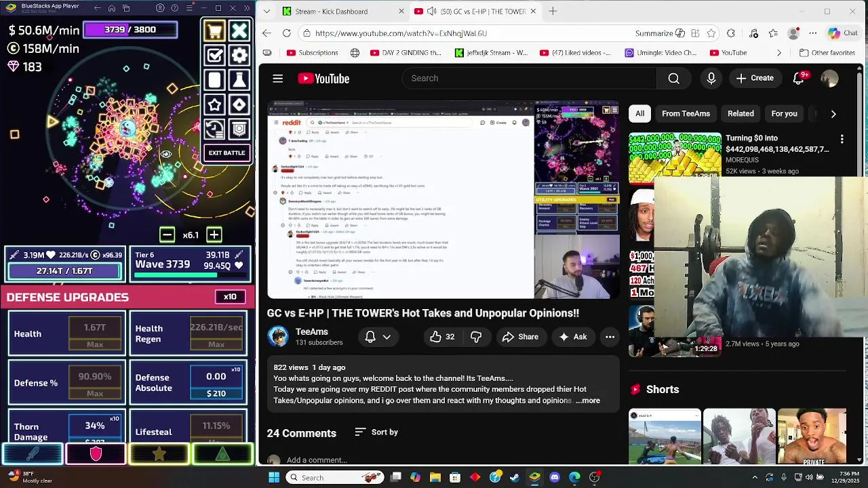The width and height of the screenshot is (868, 488).
Task: Search with voice microphone on YouTube
Action: coord(711,79)
